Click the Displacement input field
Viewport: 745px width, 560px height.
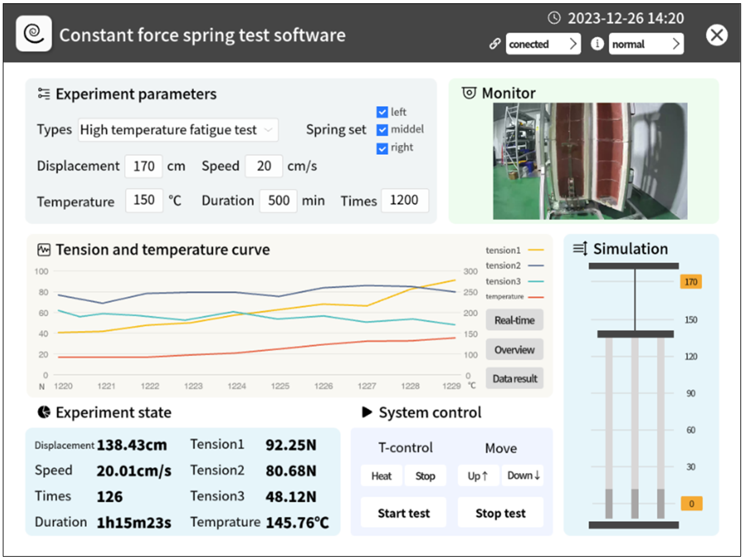pyautogui.click(x=144, y=166)
